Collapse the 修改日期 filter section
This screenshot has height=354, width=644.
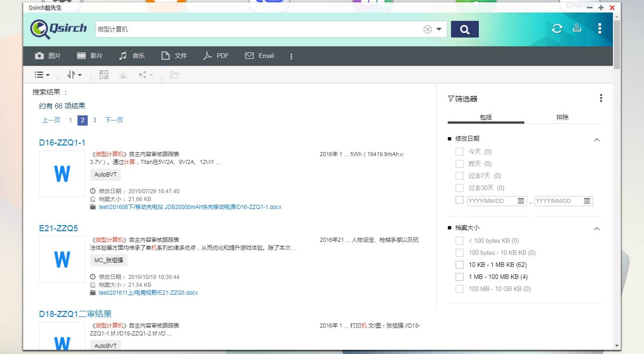597,139
